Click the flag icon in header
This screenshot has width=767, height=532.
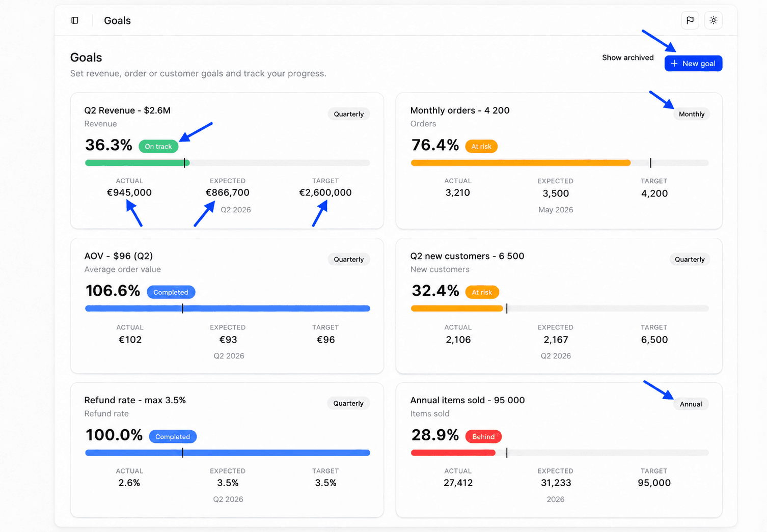click(690, 20)
